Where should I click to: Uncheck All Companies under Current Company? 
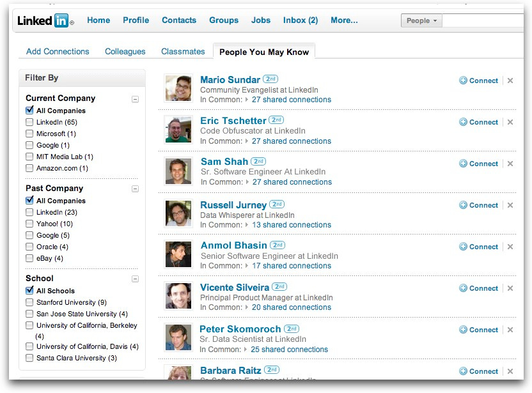[29, 110]
